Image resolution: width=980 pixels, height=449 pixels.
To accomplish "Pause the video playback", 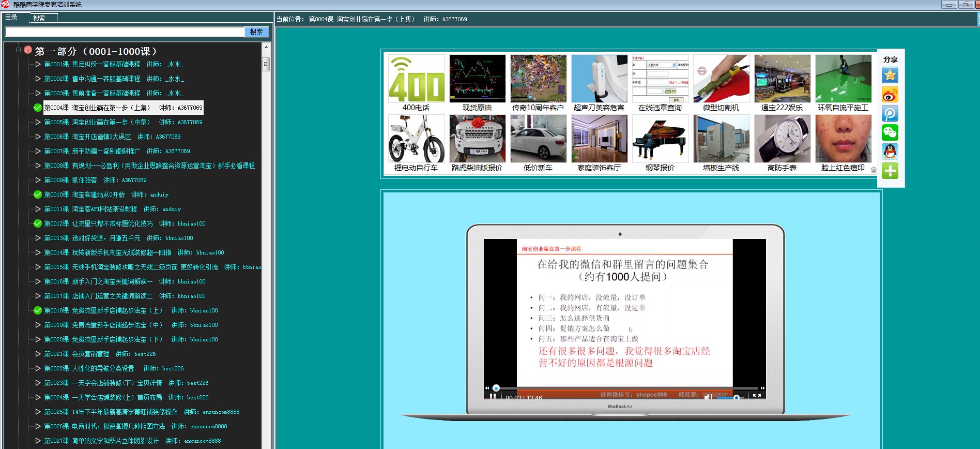I will (x=493, y=397).
